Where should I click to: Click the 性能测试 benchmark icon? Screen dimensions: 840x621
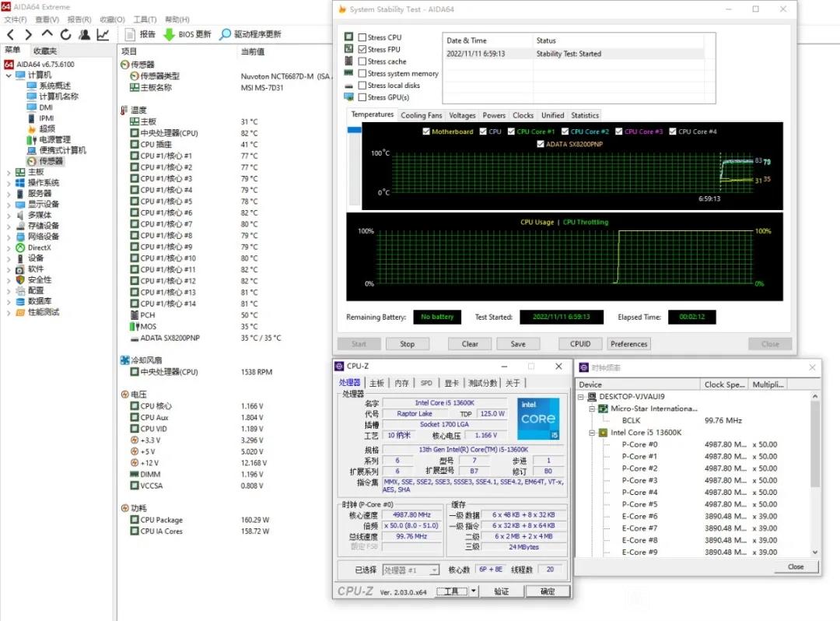(x=20, y=312)
